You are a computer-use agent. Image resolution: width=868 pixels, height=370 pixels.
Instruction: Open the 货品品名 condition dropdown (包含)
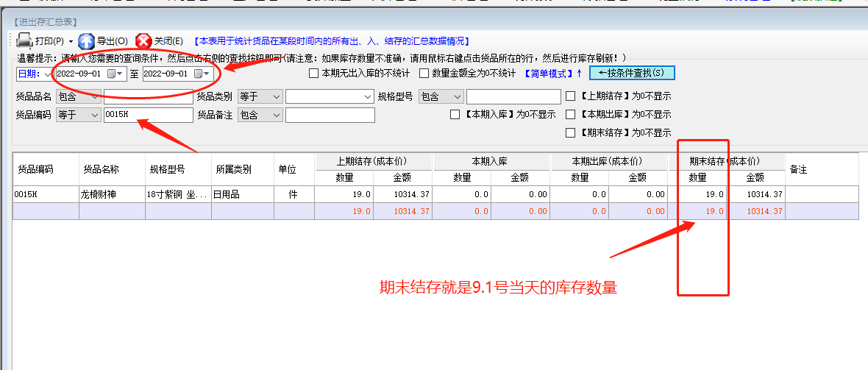tap(79, 96)
